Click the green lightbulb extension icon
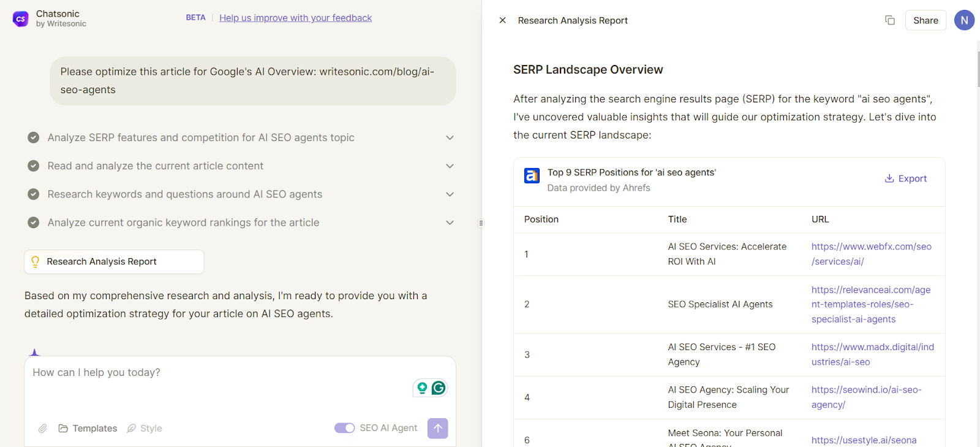This screenshot has height=447, width=980. pyautogui.click(x=422, y=388)
